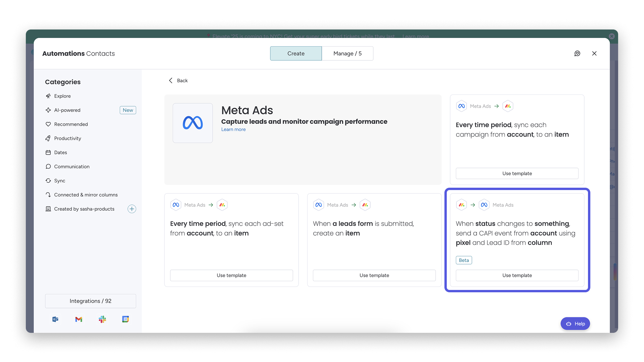
Task: Click Meta icon on leads form card
Action: tap(319, 205)
